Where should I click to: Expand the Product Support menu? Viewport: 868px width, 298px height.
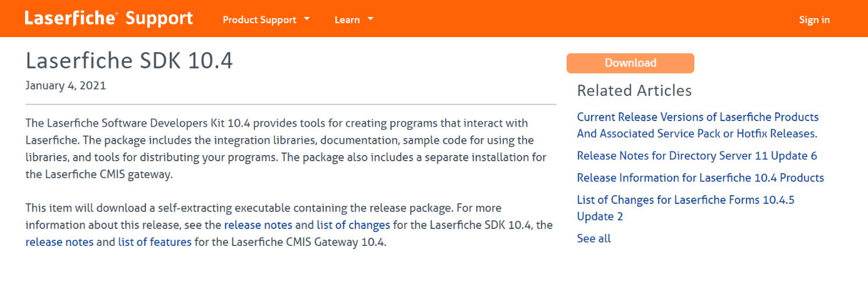coord(266,19)
